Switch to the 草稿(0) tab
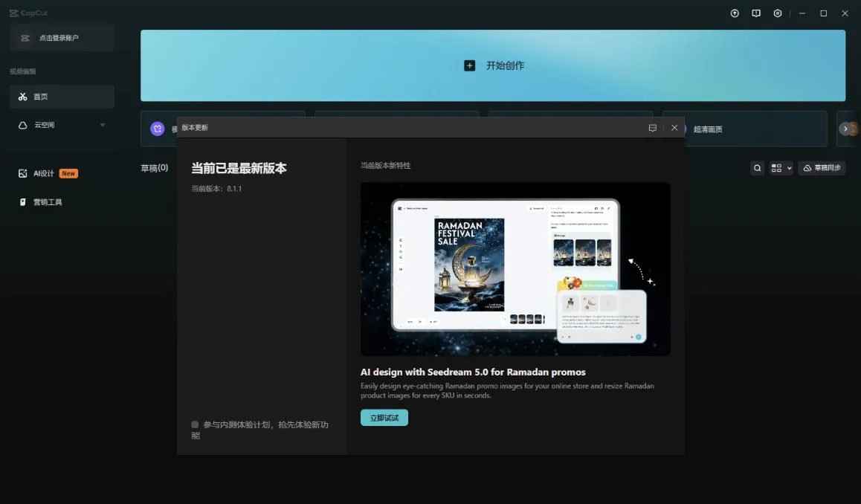 154,167
